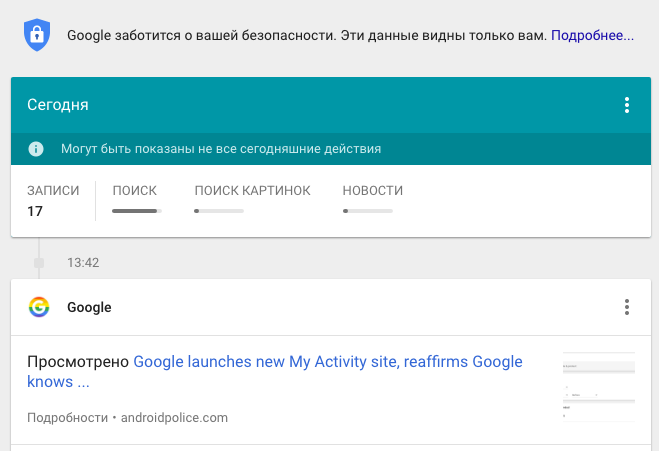Image resolution: width=659 pixels, height=451 pixels.
Task: Click the timeline marker square beside 13:42
Action: [x=39, y=263]
